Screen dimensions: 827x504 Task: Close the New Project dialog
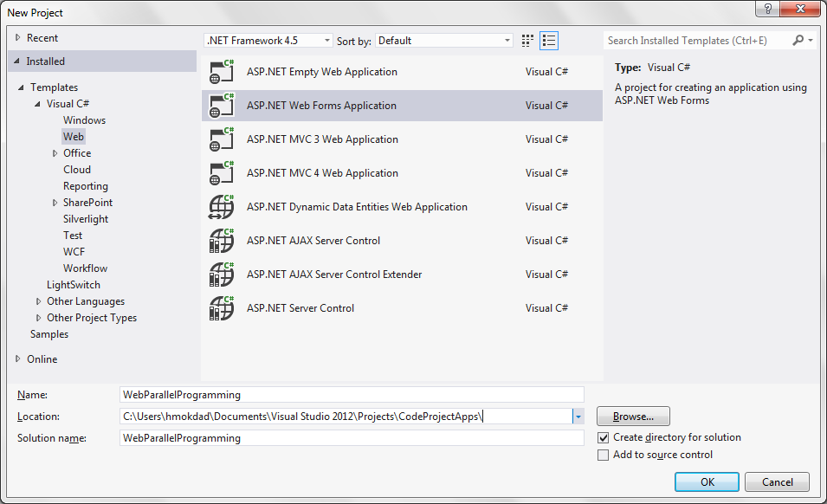tap(801, 9)
